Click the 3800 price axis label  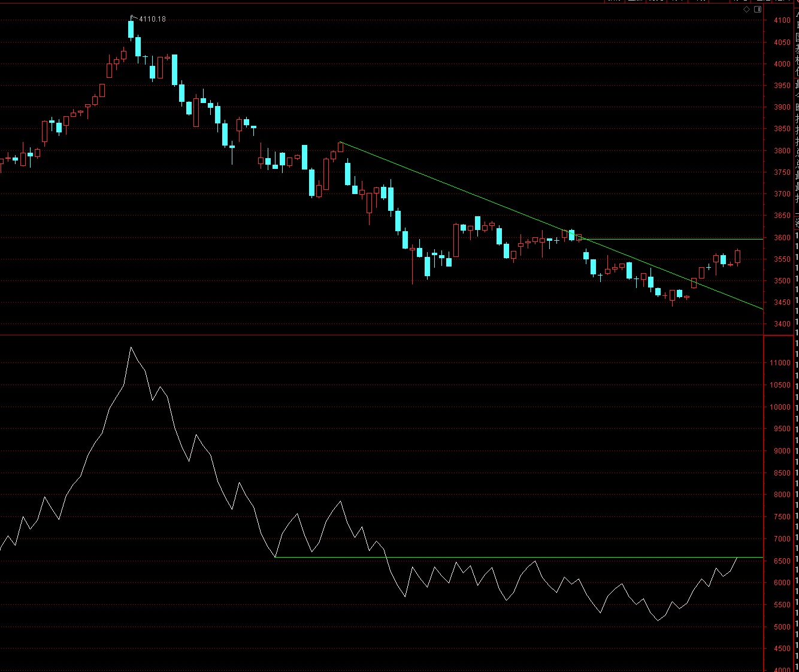[782, 151]
